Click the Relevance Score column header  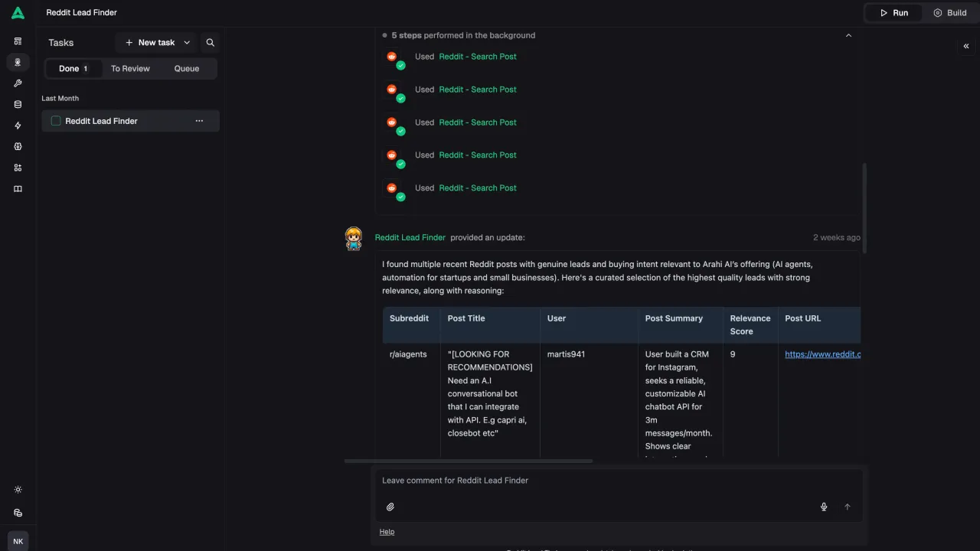(x=750, y=324)
